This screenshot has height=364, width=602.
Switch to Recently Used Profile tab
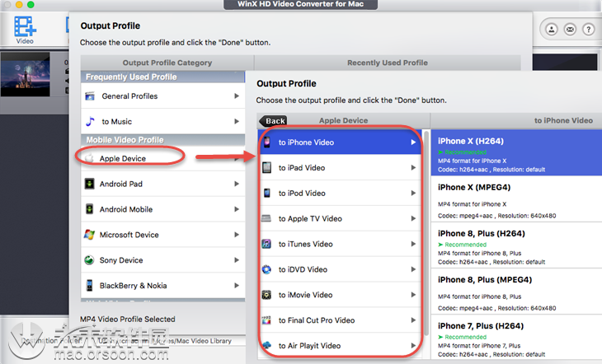[x=388, y=63]
